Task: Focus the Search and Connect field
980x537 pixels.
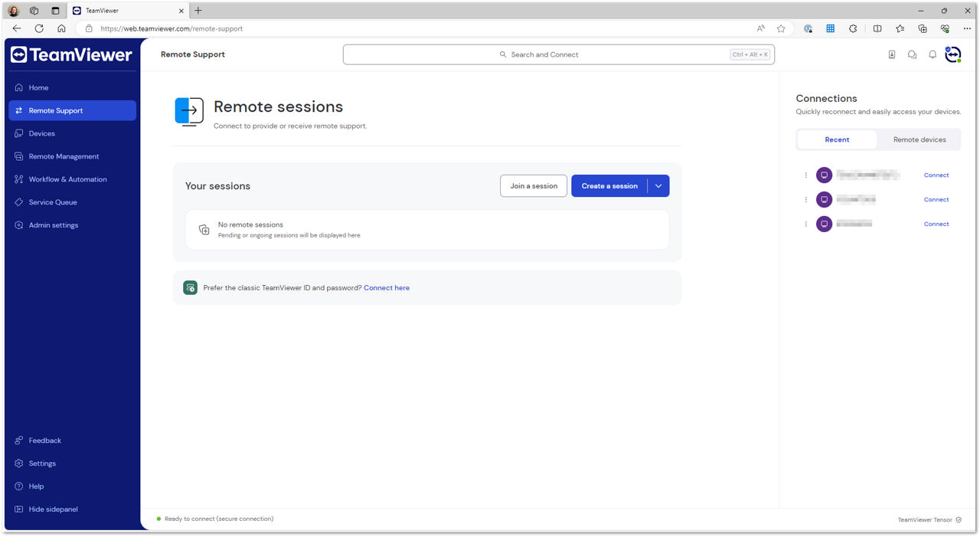Action: [559, 54]
